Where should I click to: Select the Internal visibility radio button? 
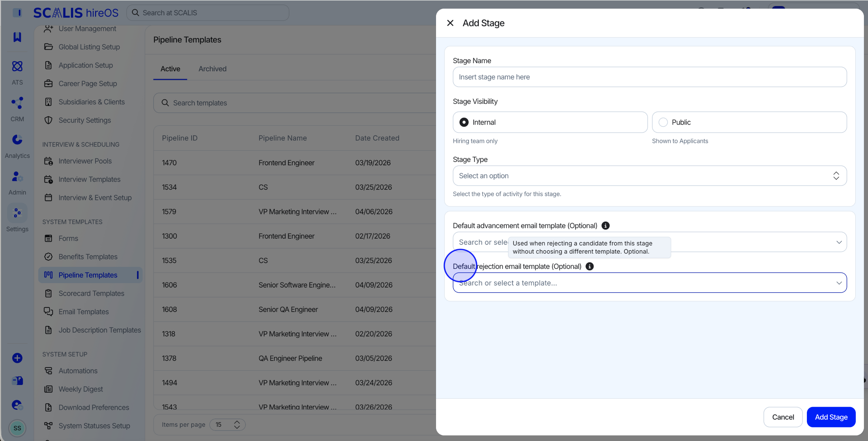click(x=464, y=122)
